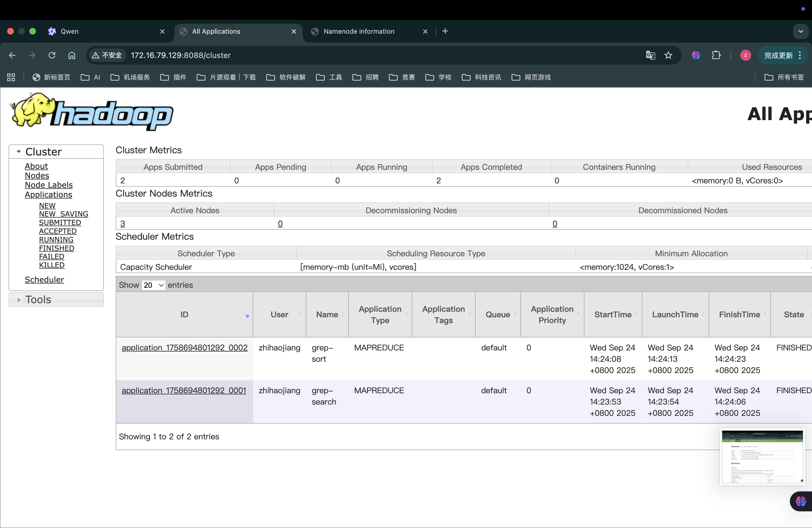The width and height of the screenshot is (812, 528).
Task: Filter applications by RUNNING state
Action: click(56, 239)
